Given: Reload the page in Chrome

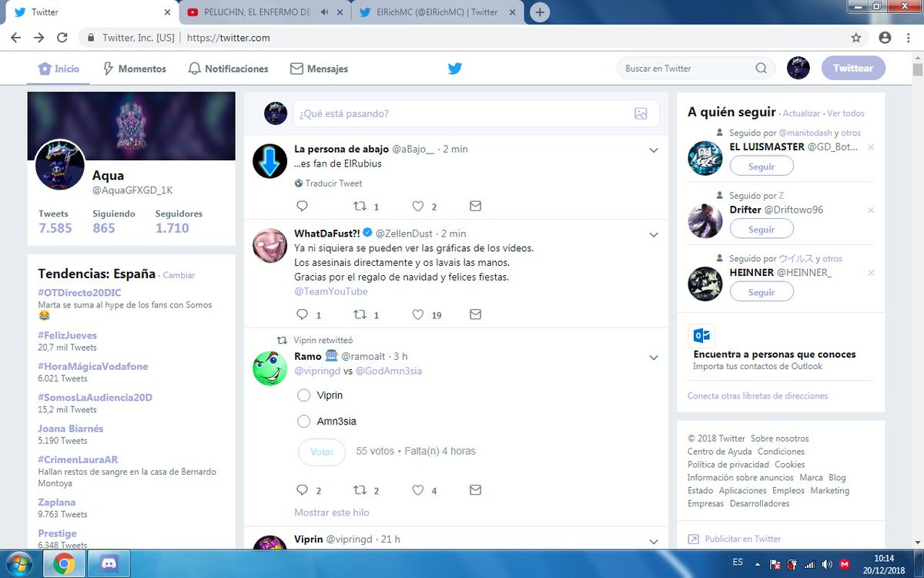Looking at the screenshot, I should point(62,37).
